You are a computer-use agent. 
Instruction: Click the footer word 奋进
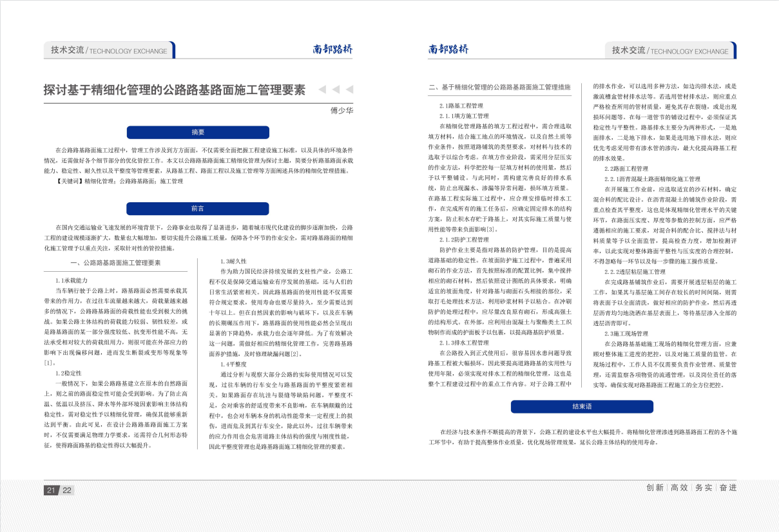pos(727,488)
